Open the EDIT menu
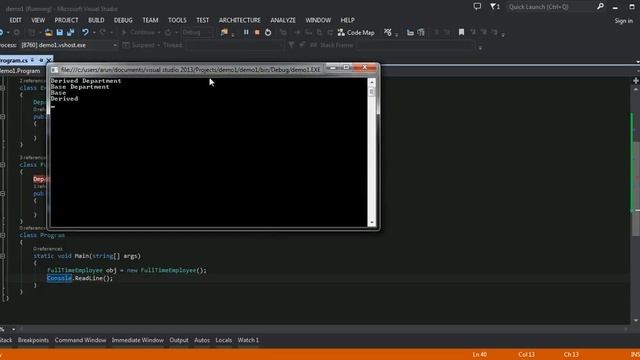Image resolution: width=640 pixels, height=360 pixels. pos(16,20)
